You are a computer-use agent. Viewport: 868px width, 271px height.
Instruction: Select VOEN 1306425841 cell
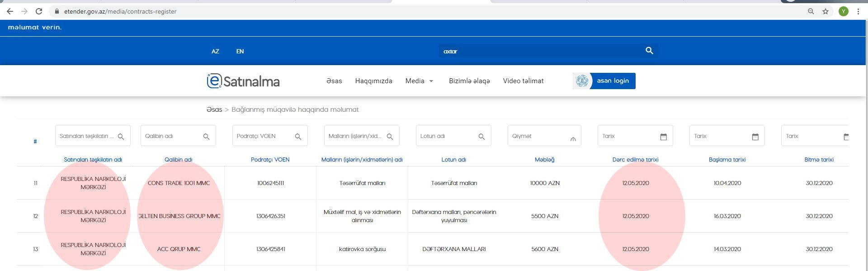[x=270, y=249]
